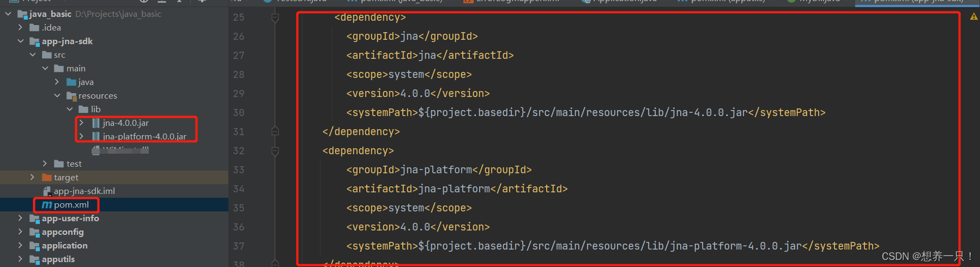Select the application module label
Image resolution: width=980 pixels, height=267 pixels.
tap(65, 246)
